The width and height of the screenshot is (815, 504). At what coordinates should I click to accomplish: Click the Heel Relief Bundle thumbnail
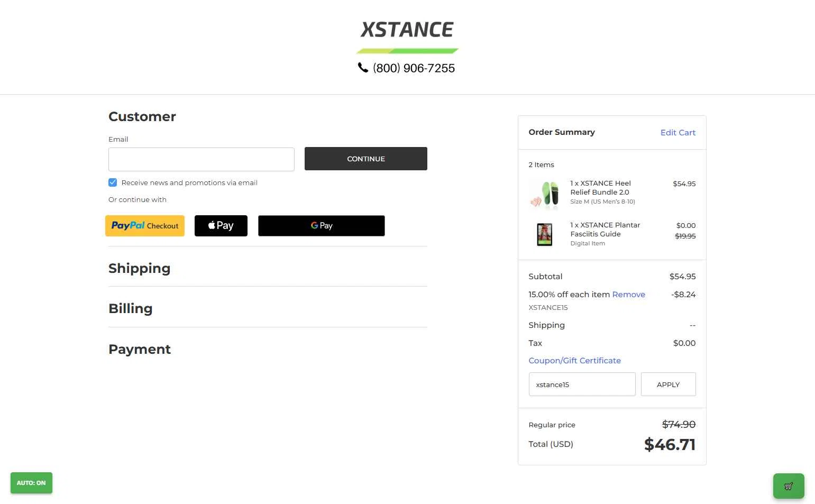[545, 194]
